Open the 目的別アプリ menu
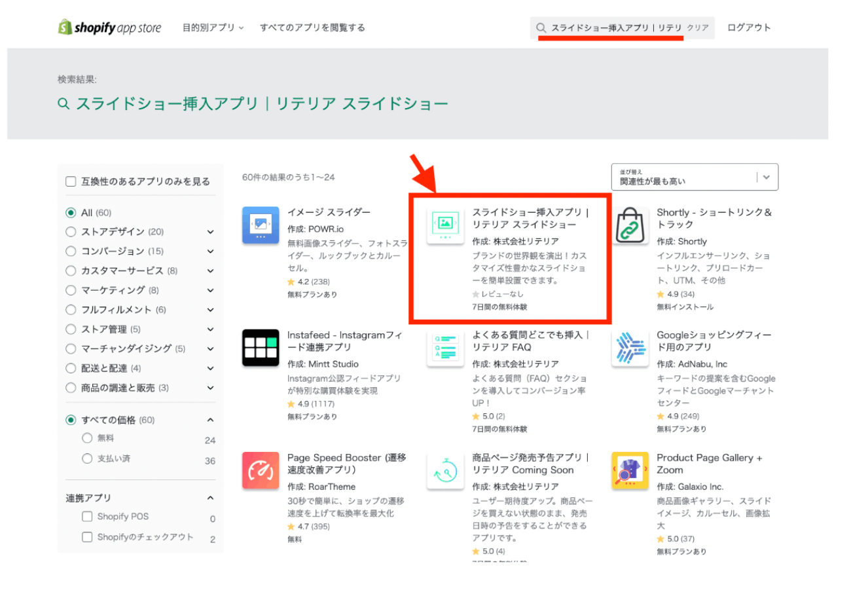The image size is (868, 598). [213, 28]
